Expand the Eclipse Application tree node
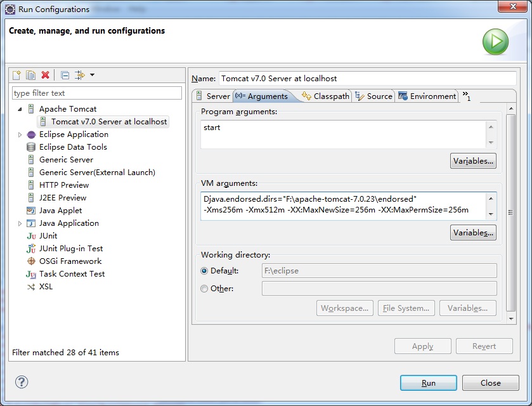This screenshot has height=406, width=532. click(x=20, y=134)
